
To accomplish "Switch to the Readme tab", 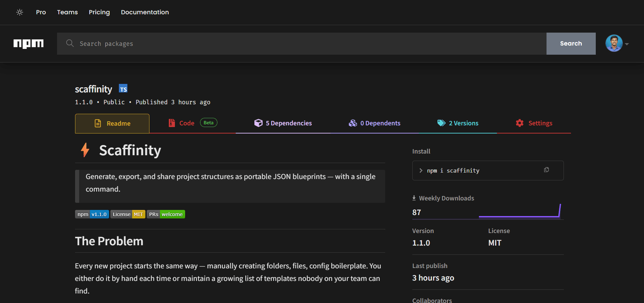I will click(112, 124).
